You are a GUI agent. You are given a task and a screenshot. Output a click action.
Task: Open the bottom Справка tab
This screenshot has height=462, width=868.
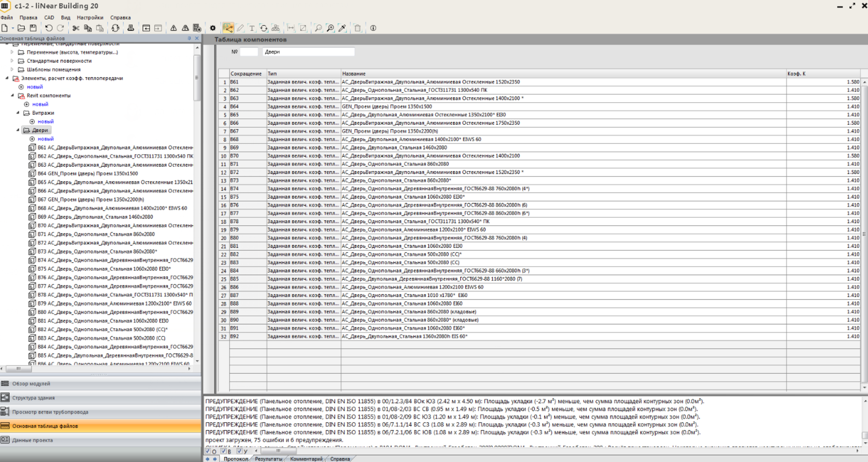pos(340,459)
